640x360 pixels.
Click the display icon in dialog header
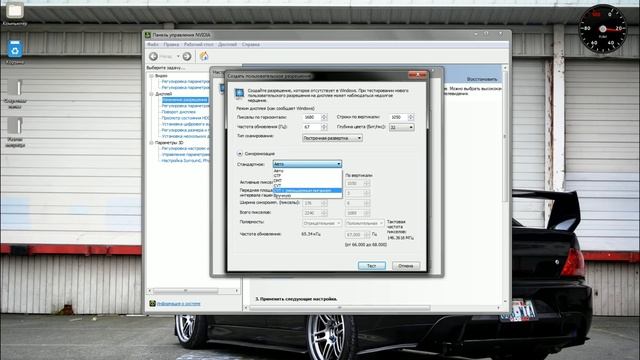240,93
